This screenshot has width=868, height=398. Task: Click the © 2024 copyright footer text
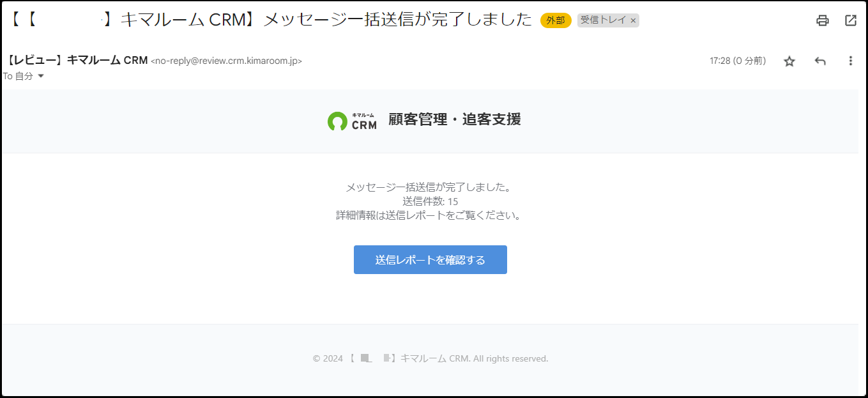tap(430, 359)
